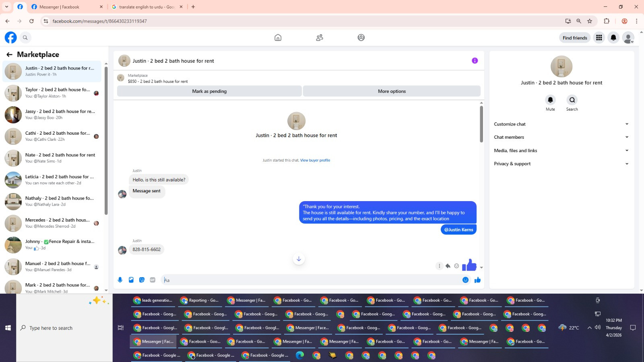Reload the Messenger page

[x=31, y=21]
